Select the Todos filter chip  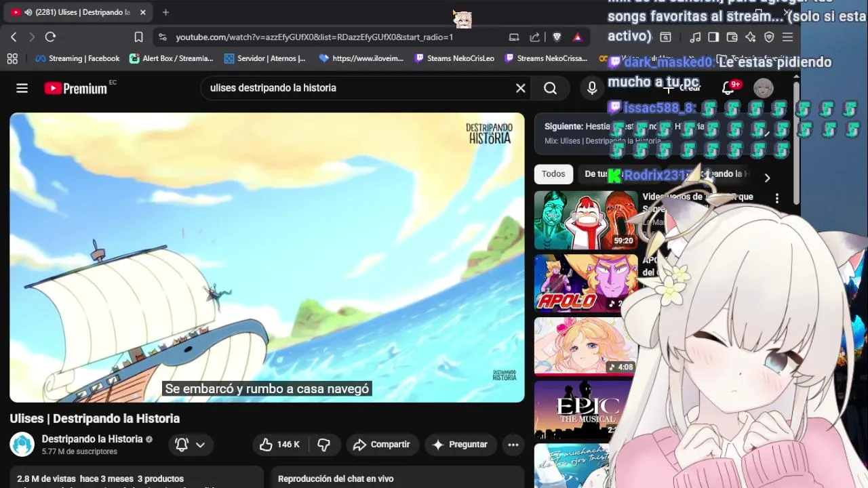pos(553,174)
